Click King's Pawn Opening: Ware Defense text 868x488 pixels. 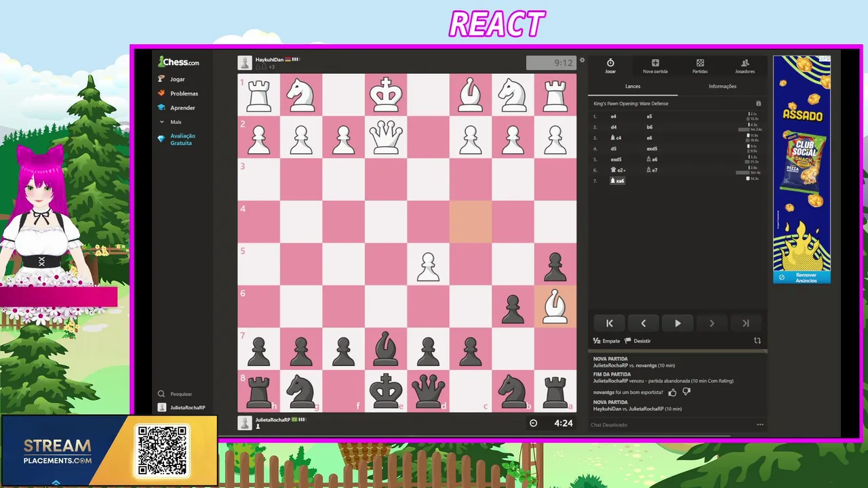point(631,104)
